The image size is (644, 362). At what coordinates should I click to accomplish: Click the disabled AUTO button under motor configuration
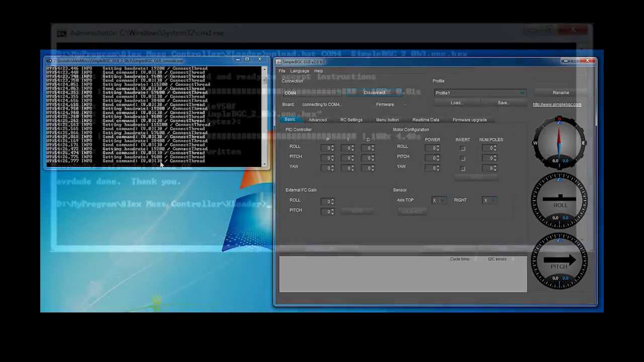pyautogui.click(x=476, y=178)
